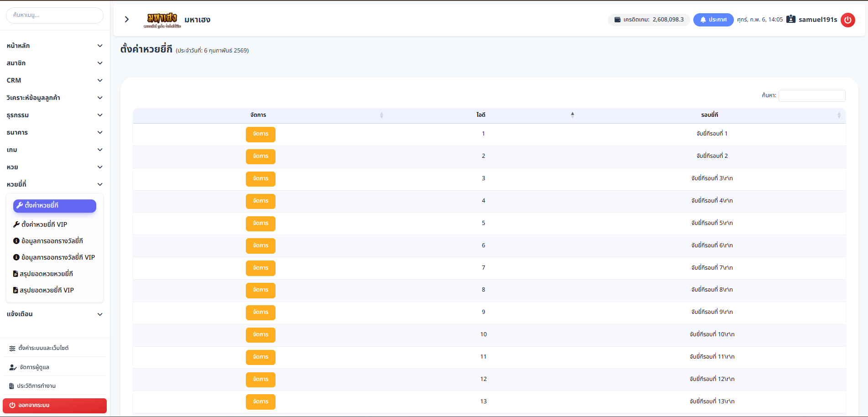The image size is (868, 417).
Task: Open activity history document icon
Action: 12,386
